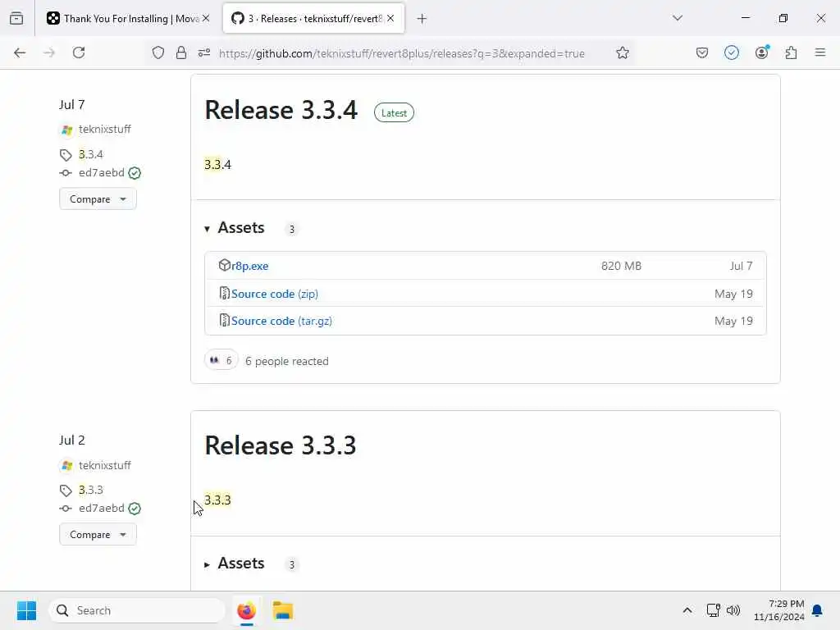Open tag 3.3.4 link
840x630 pixels.
coord(90,154)
